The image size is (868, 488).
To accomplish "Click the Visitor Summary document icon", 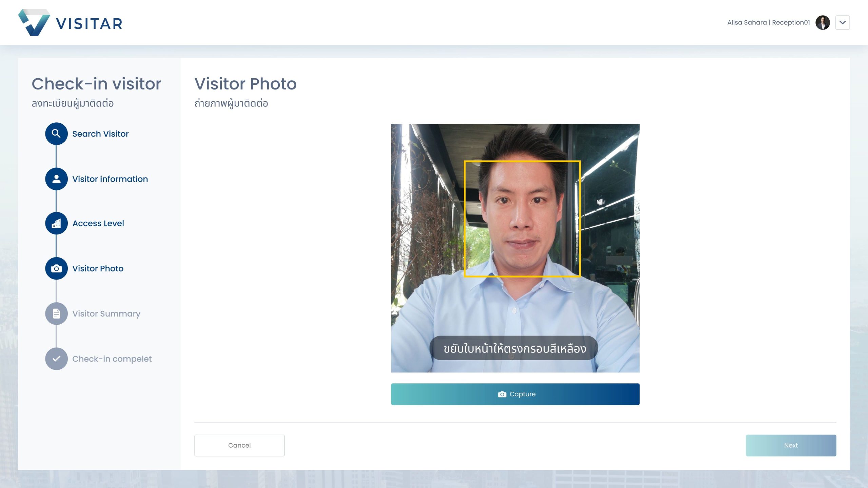I will (56, 313).
